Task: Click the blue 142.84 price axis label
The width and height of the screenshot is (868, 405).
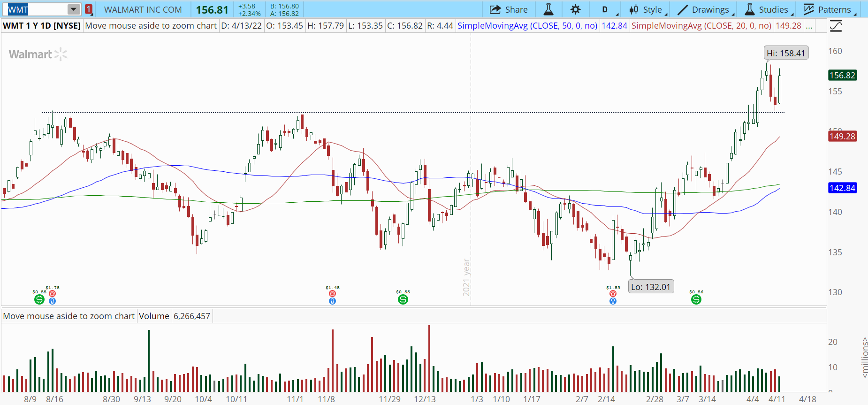Action: point(843,188)
